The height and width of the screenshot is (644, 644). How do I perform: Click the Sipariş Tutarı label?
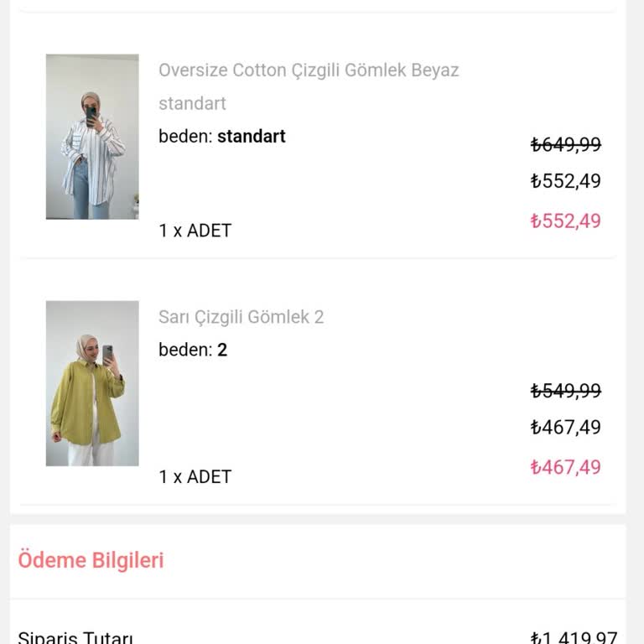[x=75, y=638]
